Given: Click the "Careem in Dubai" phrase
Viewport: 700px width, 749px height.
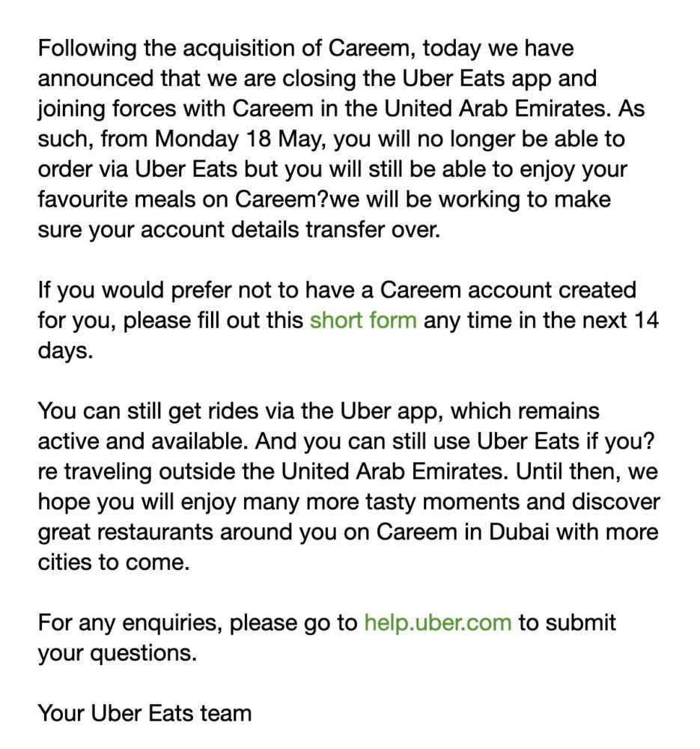Looking at the screenshot, I should pos(457,532).
